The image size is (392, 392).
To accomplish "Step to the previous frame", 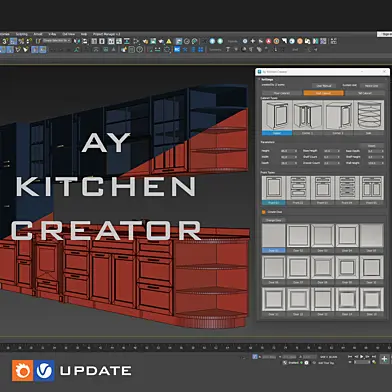I will coord(356,357).
